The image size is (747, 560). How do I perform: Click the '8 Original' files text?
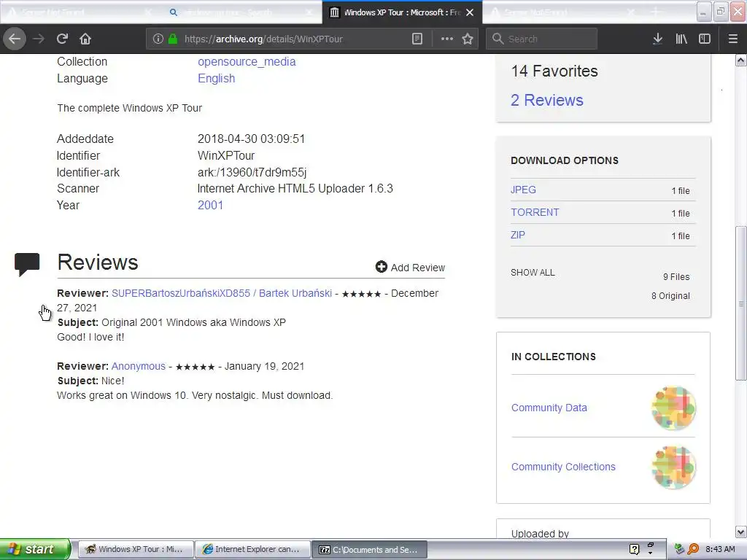[x=670, y=296]
